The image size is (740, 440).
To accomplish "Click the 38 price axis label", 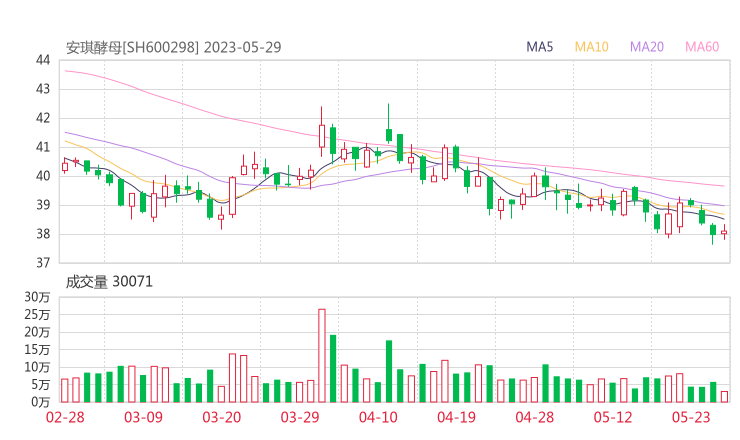I will (x=43, y=234).
